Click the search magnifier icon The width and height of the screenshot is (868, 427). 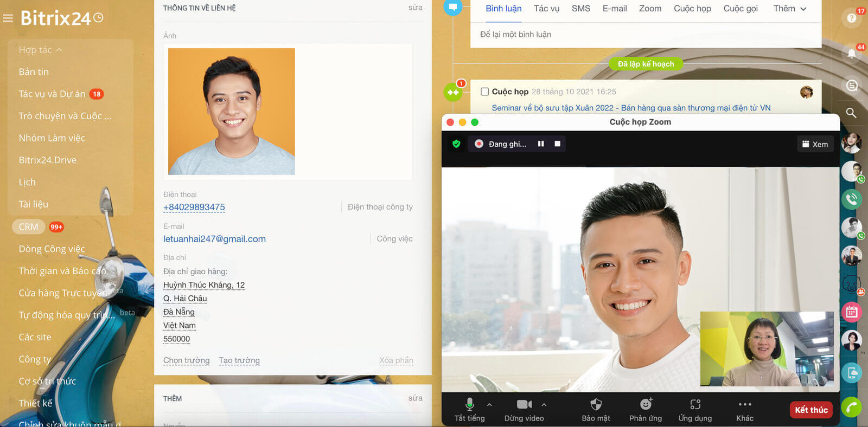[852, 113]
